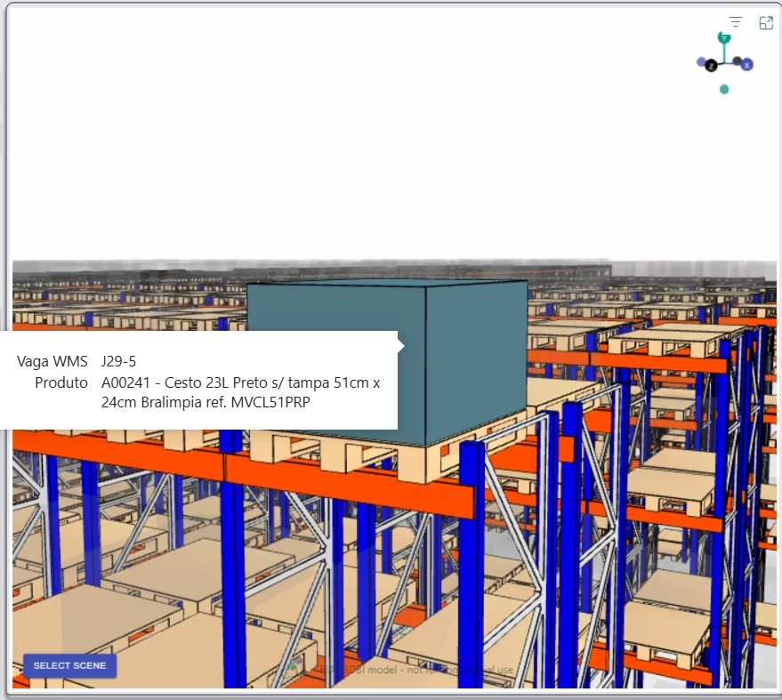Viewport: 782px width, 700px height.
Task: Snap view to the black Z axis
Action: point(711,65)
